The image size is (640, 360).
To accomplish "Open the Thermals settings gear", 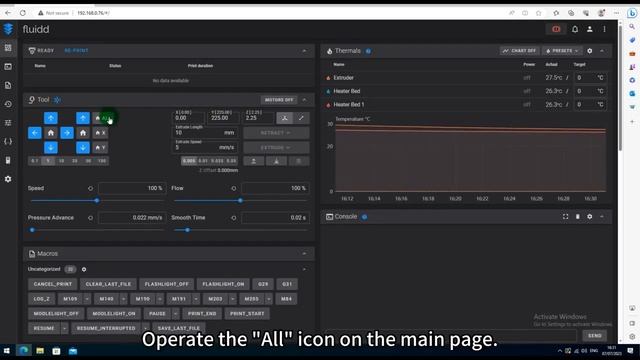I will [x=589, y=51].
